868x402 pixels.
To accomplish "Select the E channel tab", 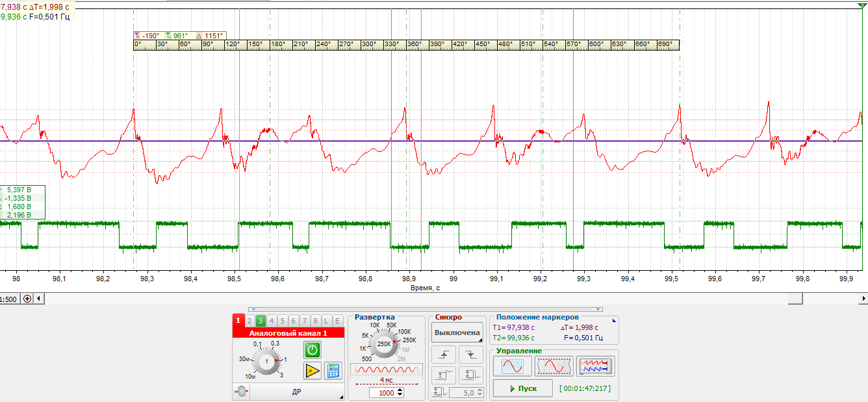I will point(338,320).
